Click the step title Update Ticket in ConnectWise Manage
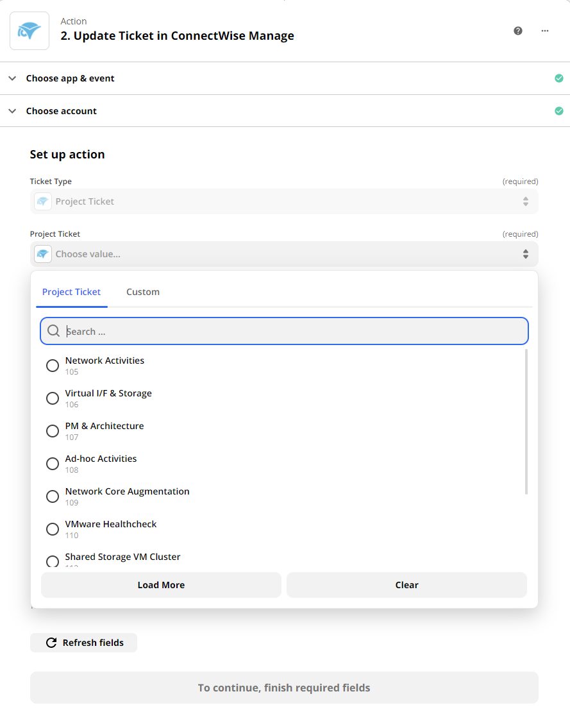This screenshot has width=570, height=728. 178,36
